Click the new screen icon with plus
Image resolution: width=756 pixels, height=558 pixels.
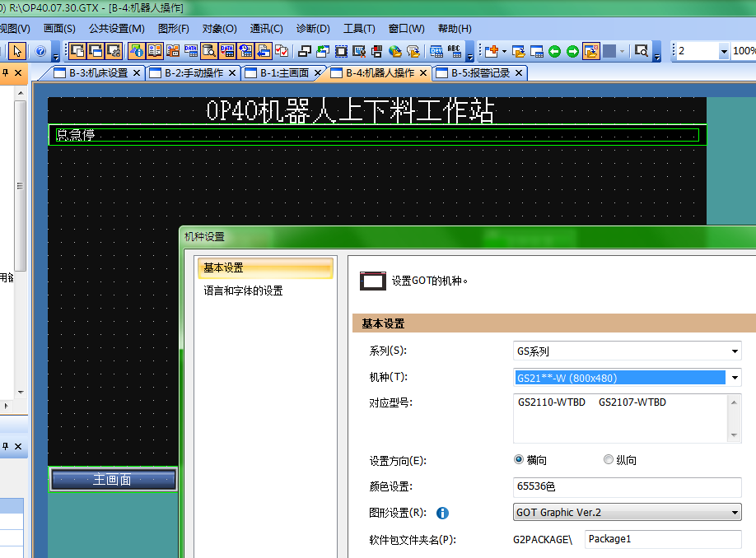point(492,51)
